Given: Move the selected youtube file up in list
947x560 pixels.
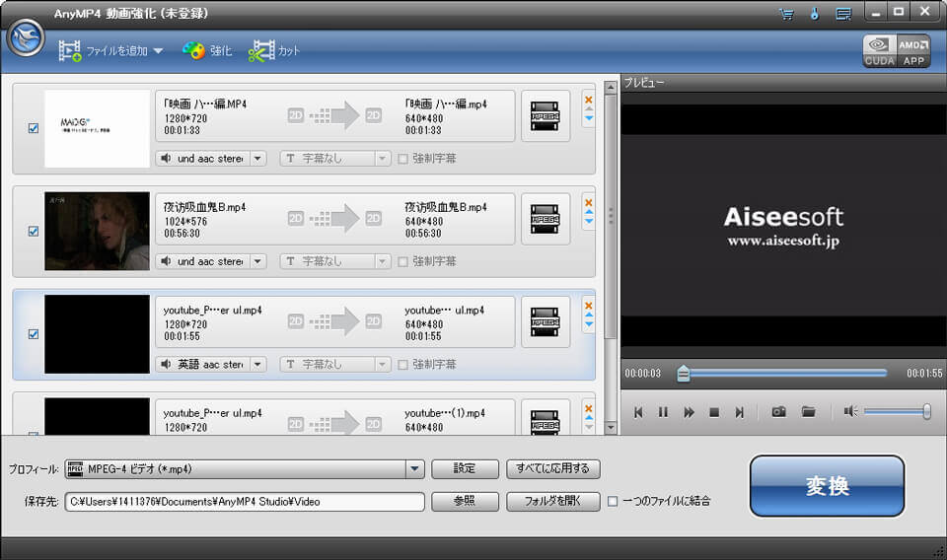Looking at the screenshot, I should click(588, 315).
